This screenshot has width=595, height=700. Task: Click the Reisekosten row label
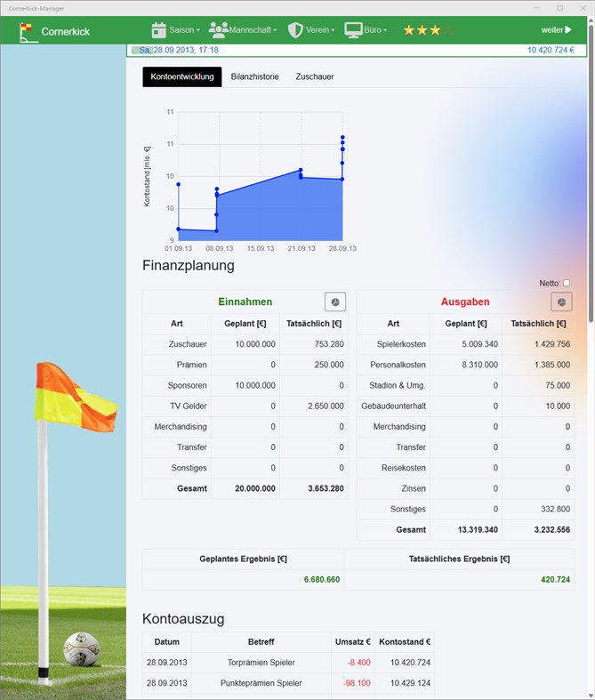pyautogui.click(x=404, y=468)
